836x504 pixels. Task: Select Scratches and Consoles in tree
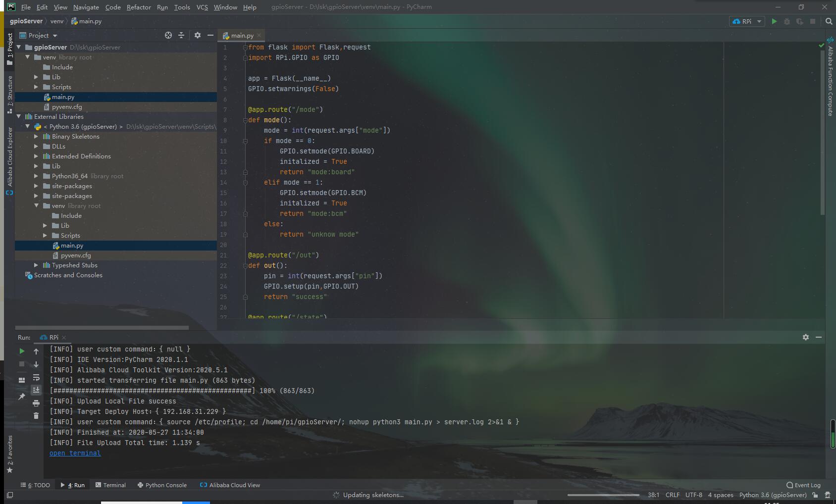tap(68, 275)
